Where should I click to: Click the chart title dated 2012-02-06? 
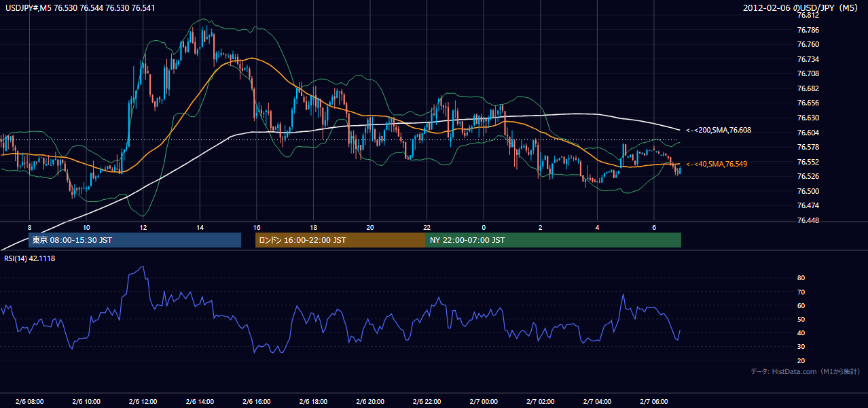(x=801, y=7)
